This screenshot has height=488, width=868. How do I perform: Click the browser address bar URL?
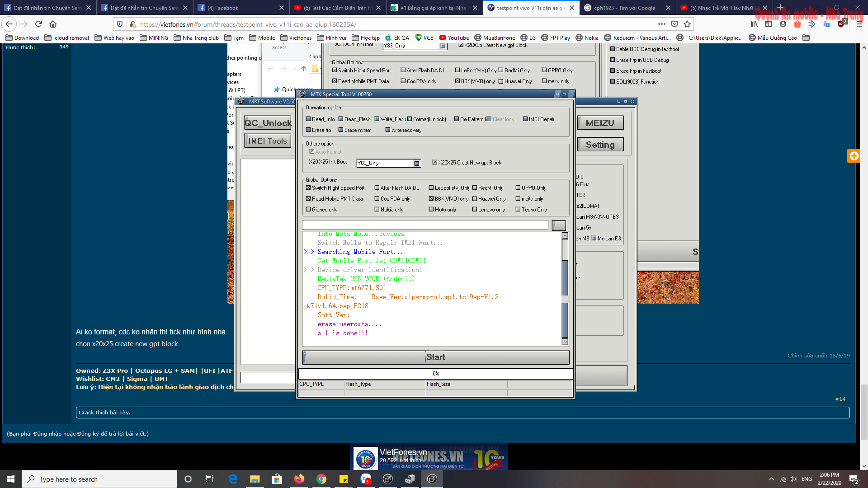click(x=248, y=24)
